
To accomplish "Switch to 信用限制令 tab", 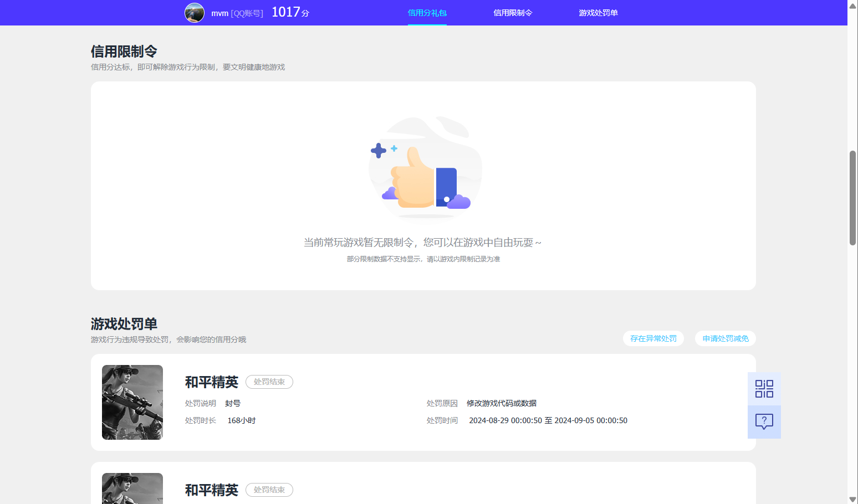I will [513, 13].
